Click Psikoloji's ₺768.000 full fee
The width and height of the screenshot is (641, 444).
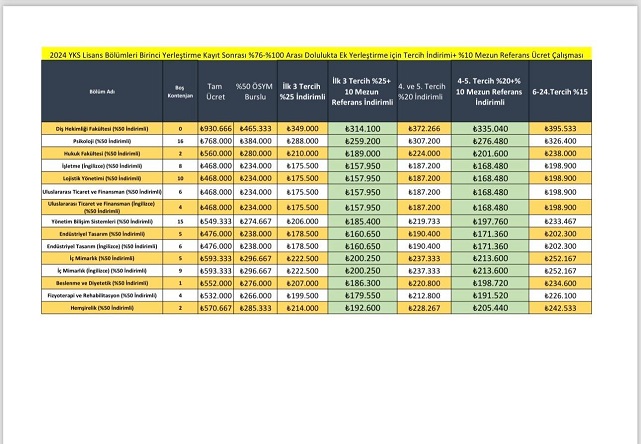click(215, 141)
